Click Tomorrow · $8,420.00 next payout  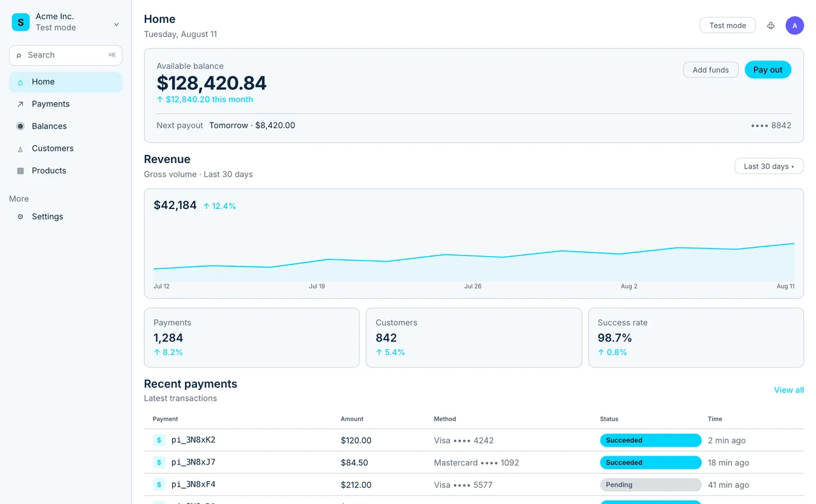point(252,126)
